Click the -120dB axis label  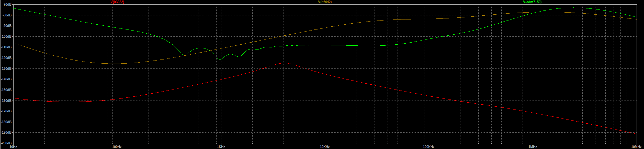click(x=6, y=58)
